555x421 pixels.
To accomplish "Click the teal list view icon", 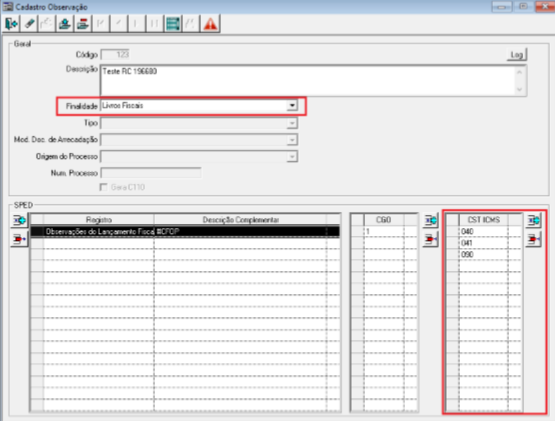I will [x=173, y=24].
